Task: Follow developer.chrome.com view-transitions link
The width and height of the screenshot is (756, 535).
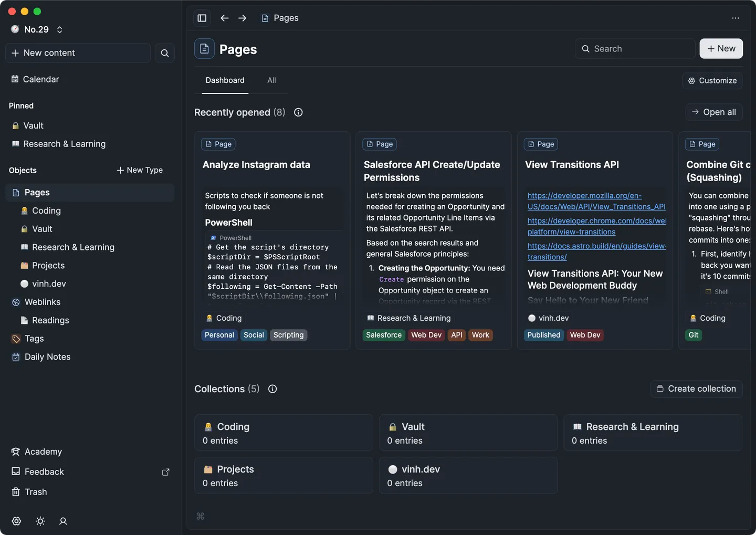Action: tap(597, 226)
